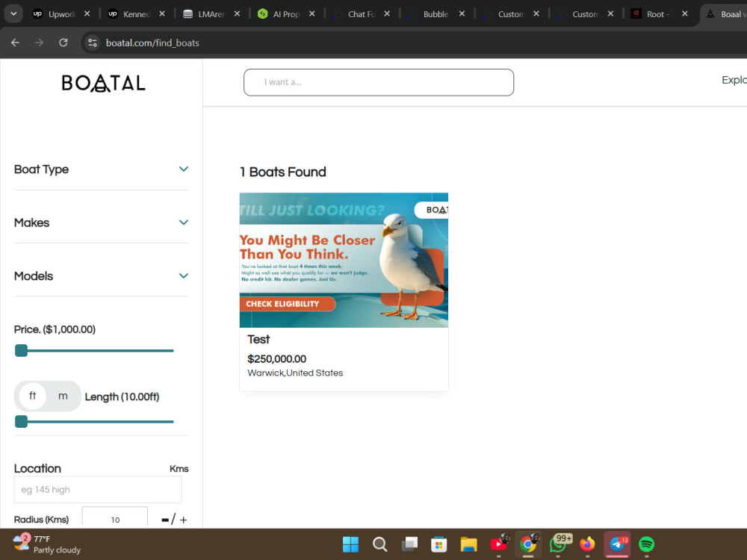Close the Upwork tab

[x=87, y=13]
